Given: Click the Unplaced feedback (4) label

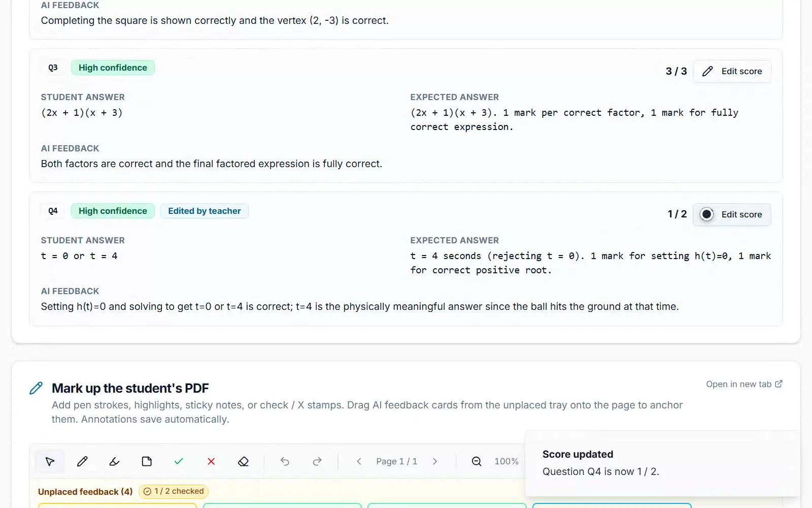Looking at the screenshot, I should click(x=85, y=492).
